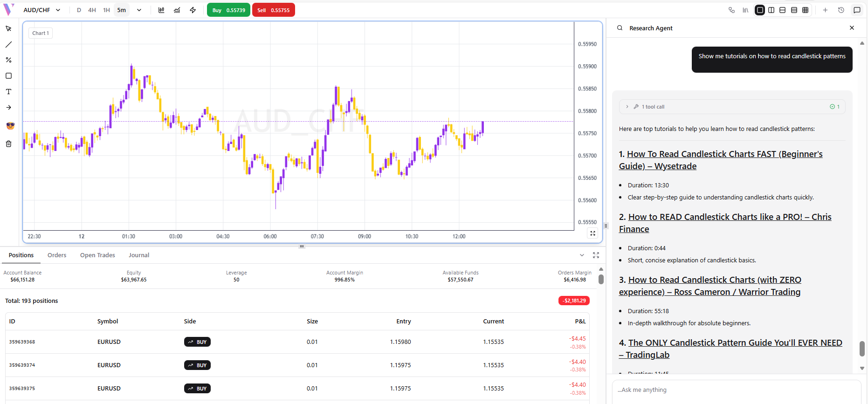The image size is (868, 404).
Task: Open the AUD/CHF symbol dropdown
Action: click(x=42, y=10)
